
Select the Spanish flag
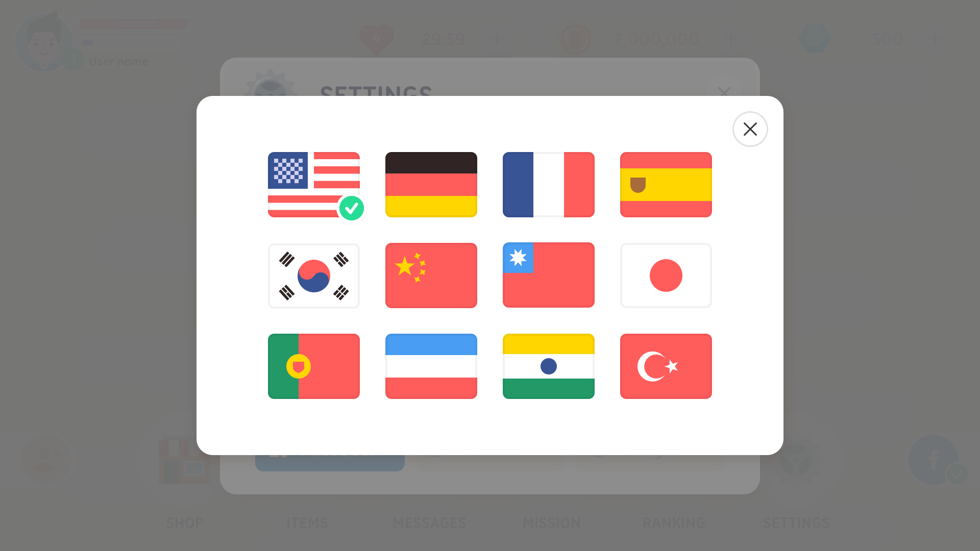(666, 185)
